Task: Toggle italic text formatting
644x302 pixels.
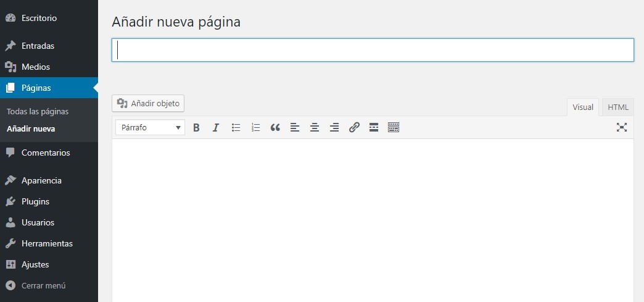Action: pyautogui.click(x=216, y=128)
